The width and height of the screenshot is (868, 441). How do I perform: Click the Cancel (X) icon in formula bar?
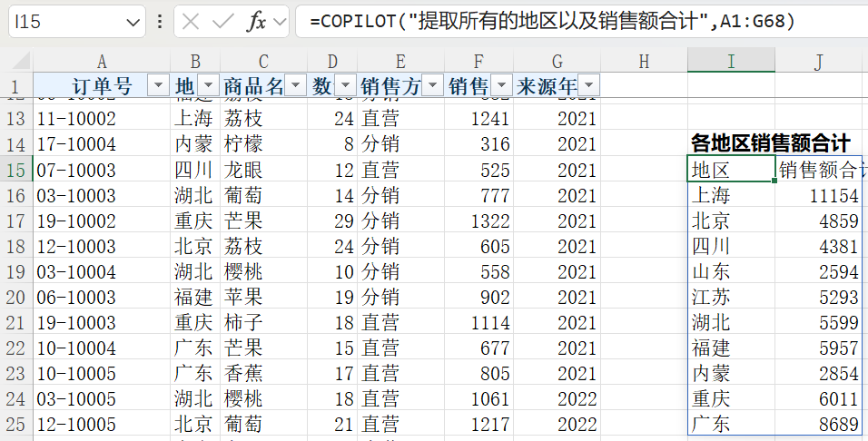(191, 22)
